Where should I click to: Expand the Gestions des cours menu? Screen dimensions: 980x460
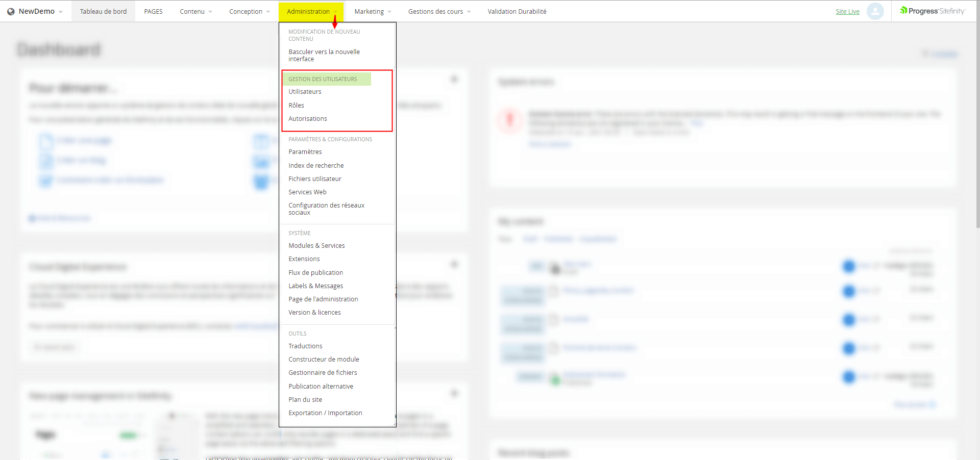[x=439, y=12]
